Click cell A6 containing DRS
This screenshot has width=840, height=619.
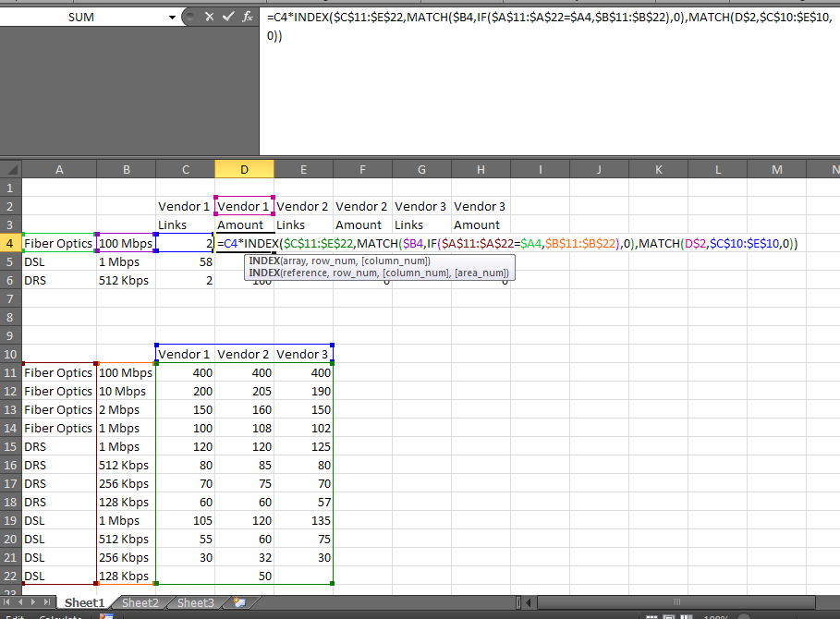click(59, 281)
